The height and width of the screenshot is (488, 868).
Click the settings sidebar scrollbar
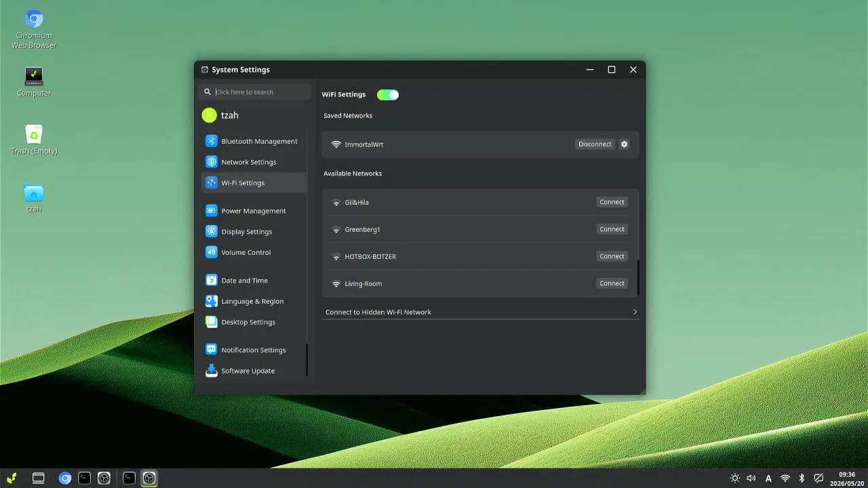307,360
